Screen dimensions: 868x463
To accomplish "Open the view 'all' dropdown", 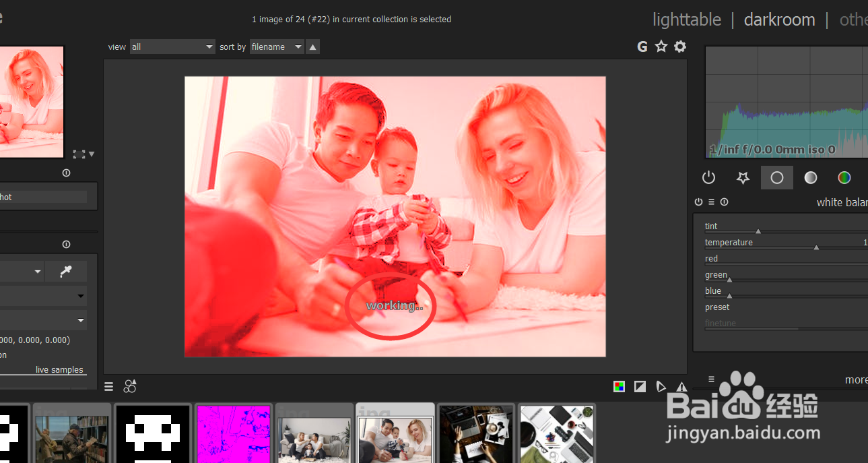I will (172, 47).
